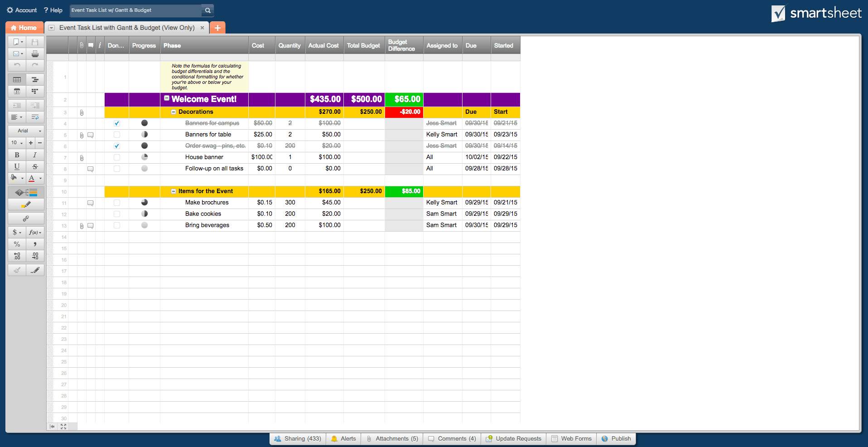The height and width of the screenshot is (447, 868).
Task: Uncheck the Done checkbox for Order swag
Action: point(116,146)
